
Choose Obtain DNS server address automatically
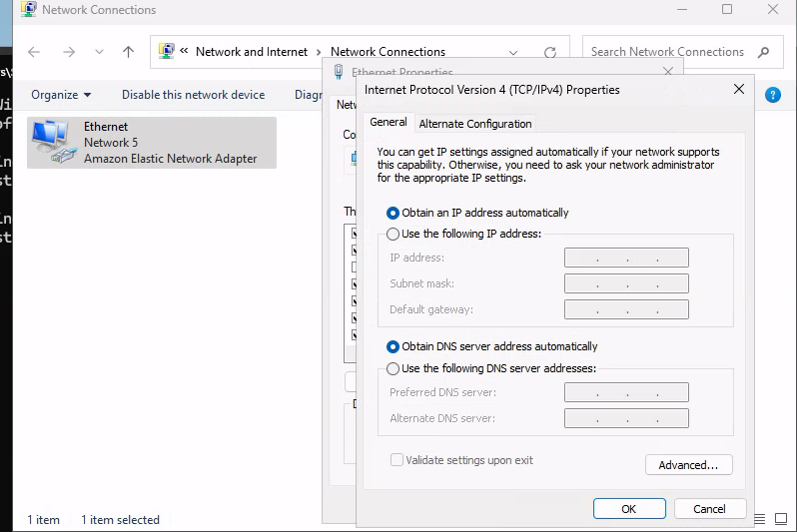pos(393,346)
